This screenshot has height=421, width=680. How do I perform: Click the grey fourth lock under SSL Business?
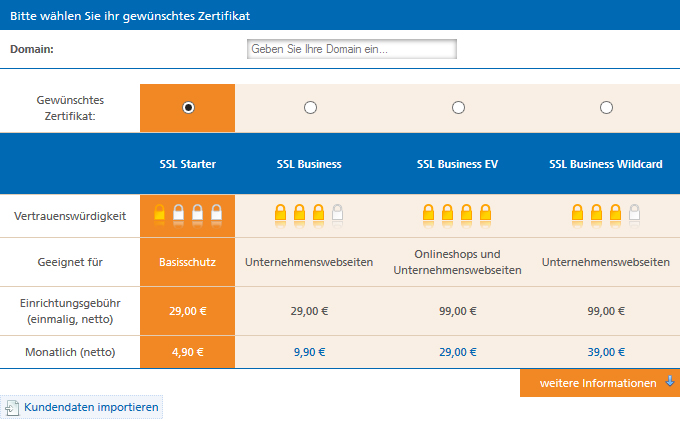point(337,212)
